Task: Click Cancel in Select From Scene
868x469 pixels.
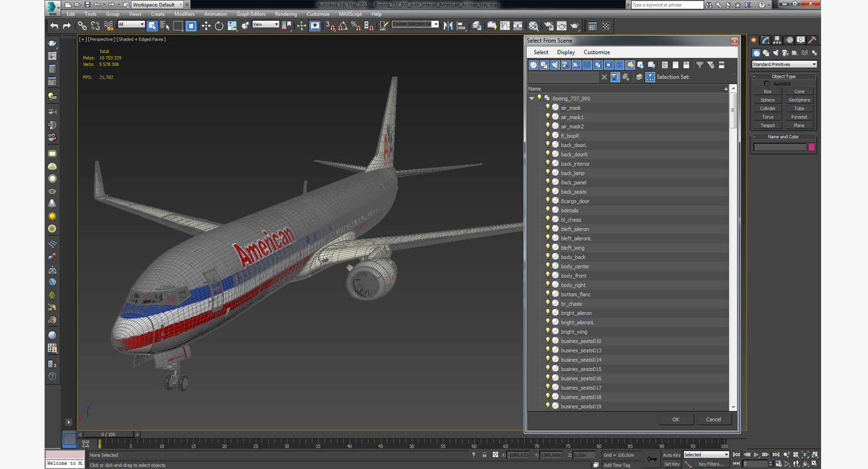Action: point(713,419)
